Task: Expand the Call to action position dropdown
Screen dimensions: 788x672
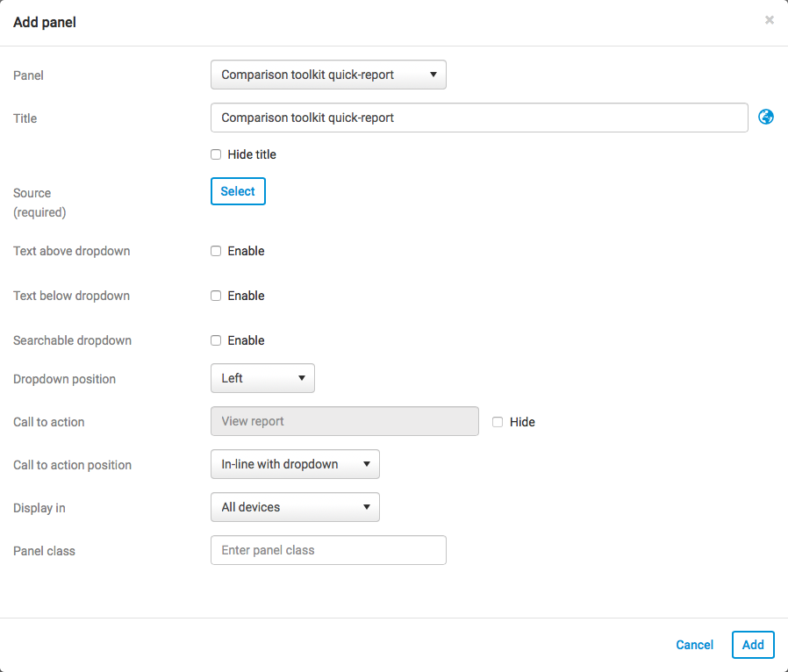Action: (x=295, y=464)
